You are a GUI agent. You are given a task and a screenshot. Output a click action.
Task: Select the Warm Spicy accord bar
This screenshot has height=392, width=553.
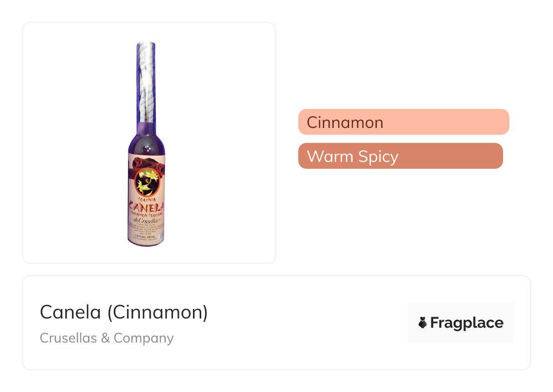point(400,156)
